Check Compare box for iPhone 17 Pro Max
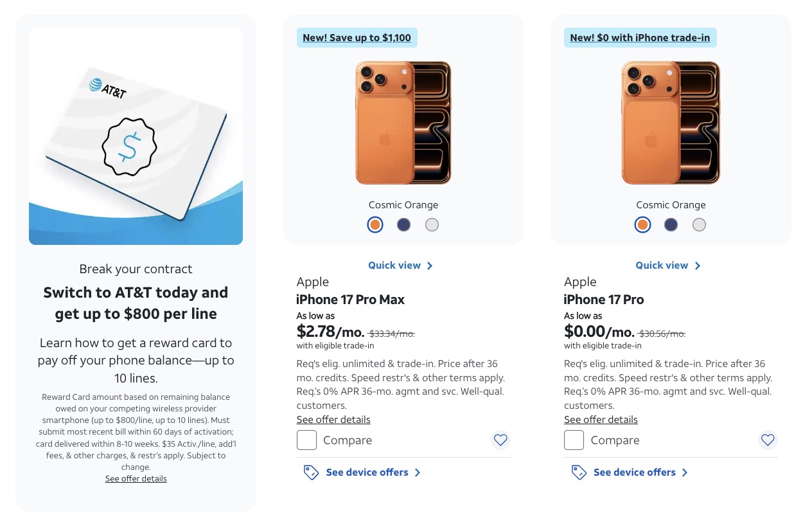The image size is (812, 522). 307,440
